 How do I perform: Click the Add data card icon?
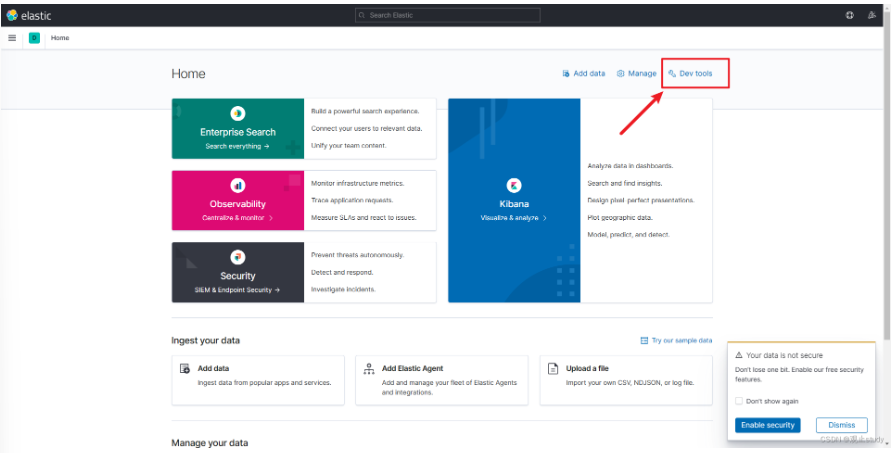pos(185,369)
